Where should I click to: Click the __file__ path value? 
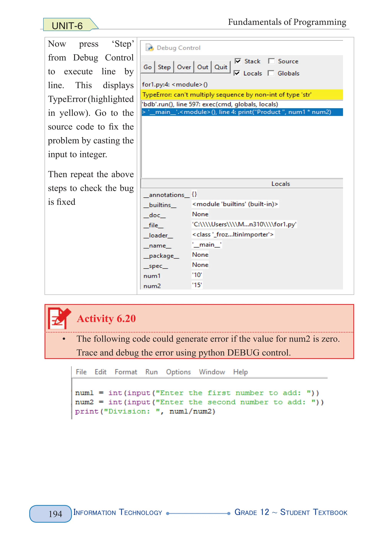244,224
